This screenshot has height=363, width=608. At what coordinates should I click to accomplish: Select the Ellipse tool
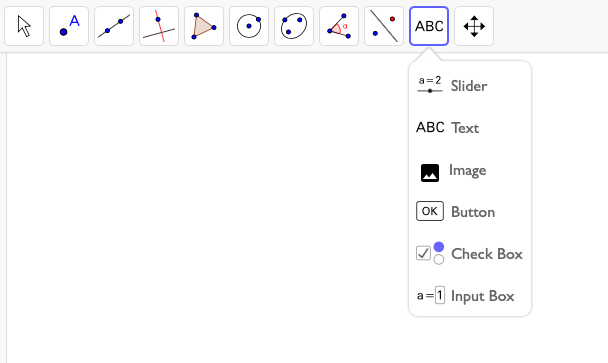(294, 26)
